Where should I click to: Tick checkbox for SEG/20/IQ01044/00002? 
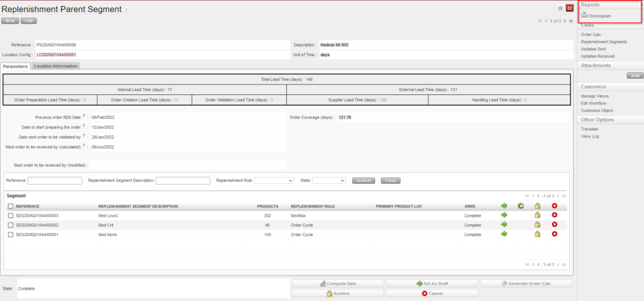click(10, 225)
